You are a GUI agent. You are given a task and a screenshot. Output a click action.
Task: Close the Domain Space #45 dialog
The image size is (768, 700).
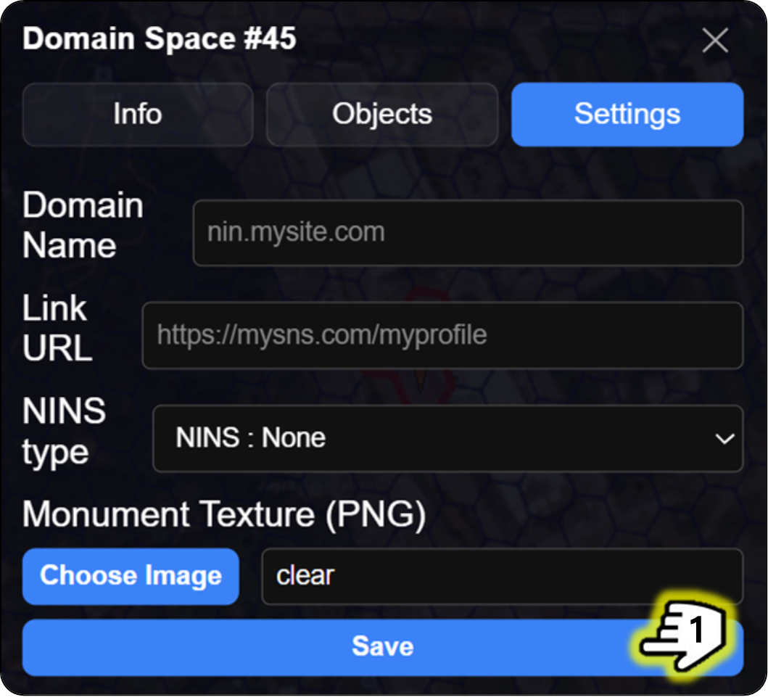point(715,41)
